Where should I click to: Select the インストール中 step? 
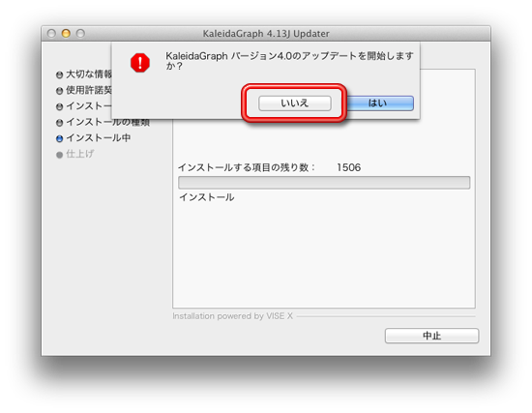click(99, 137)
